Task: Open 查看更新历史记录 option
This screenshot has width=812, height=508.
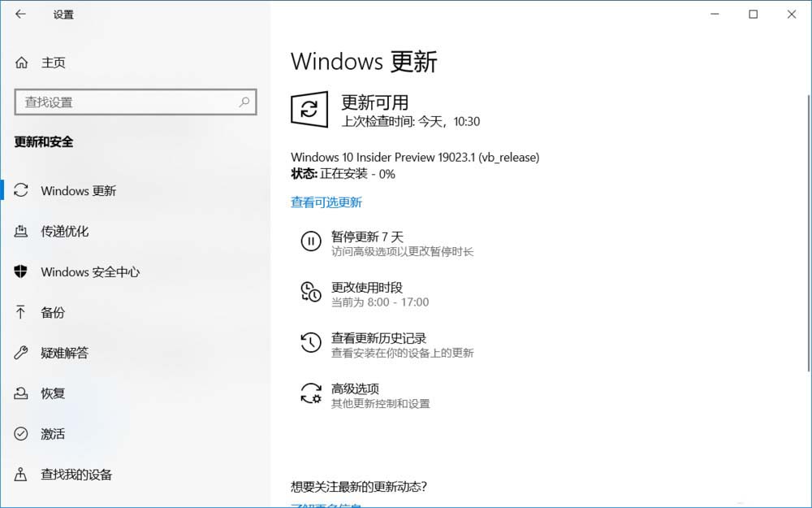Action: pos(378,338)
